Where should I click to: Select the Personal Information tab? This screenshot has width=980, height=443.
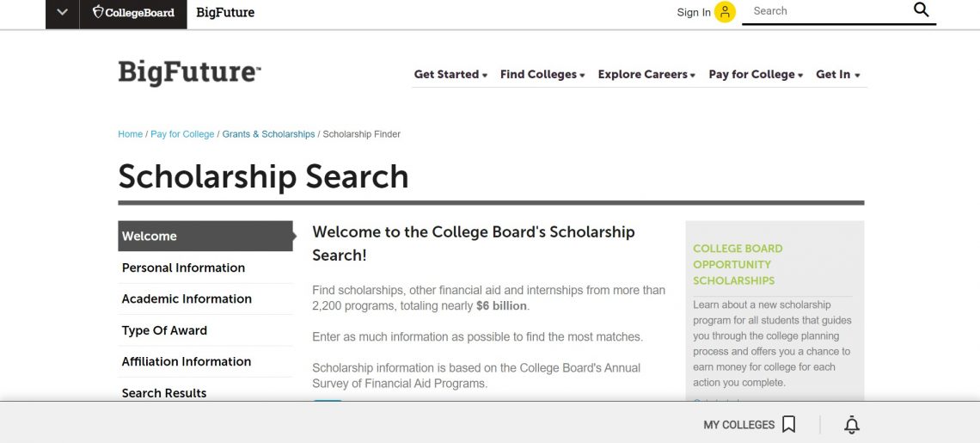pyautogui.click(x=183, y=268)
